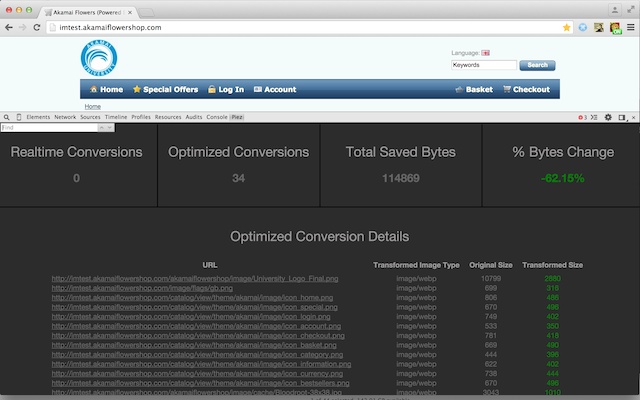Select the language flag icon
640x400 pixels.
tap(485, 53)
